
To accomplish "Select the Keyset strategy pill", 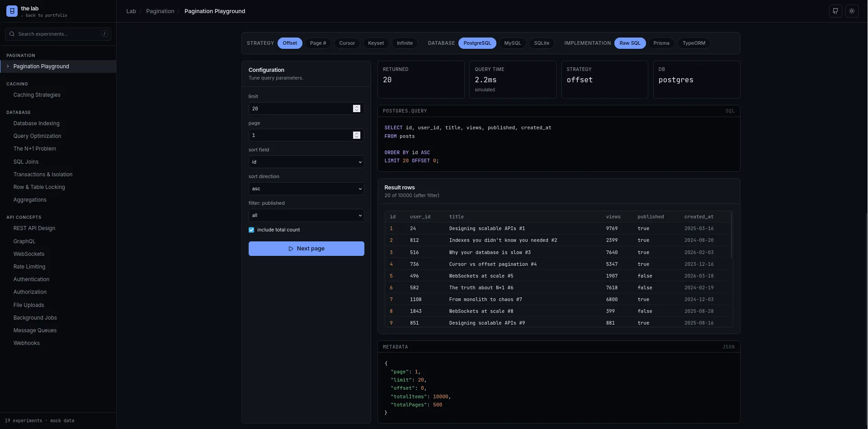I will tap(376, 43).
